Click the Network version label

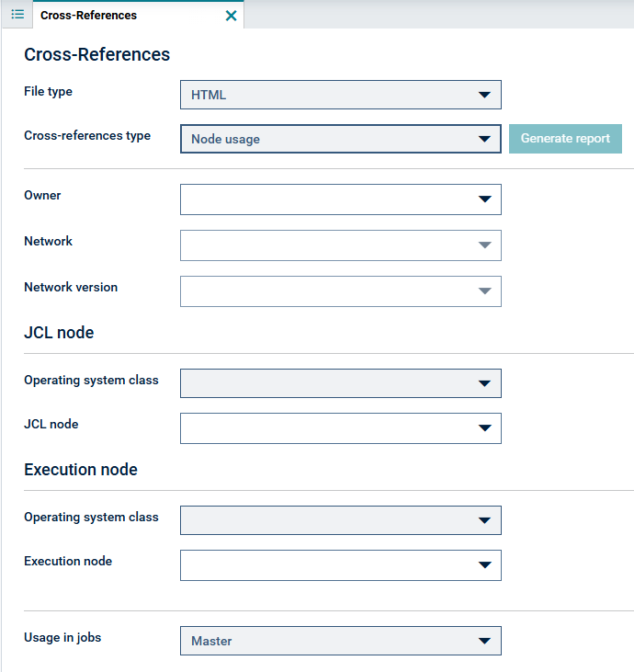tap(71, 287)
